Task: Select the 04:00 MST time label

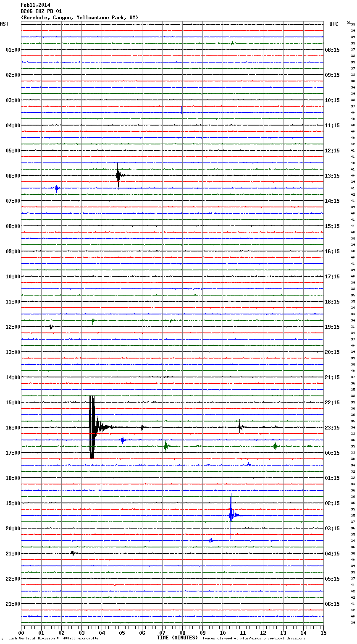Action: pyautogui.click(x=13, y=126)
